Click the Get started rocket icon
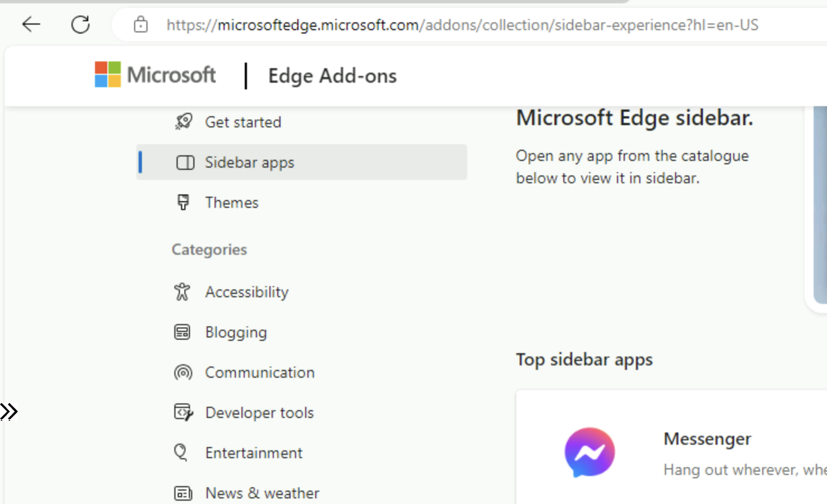The height and width of the screenshot is (504, 827). (183, 121)
